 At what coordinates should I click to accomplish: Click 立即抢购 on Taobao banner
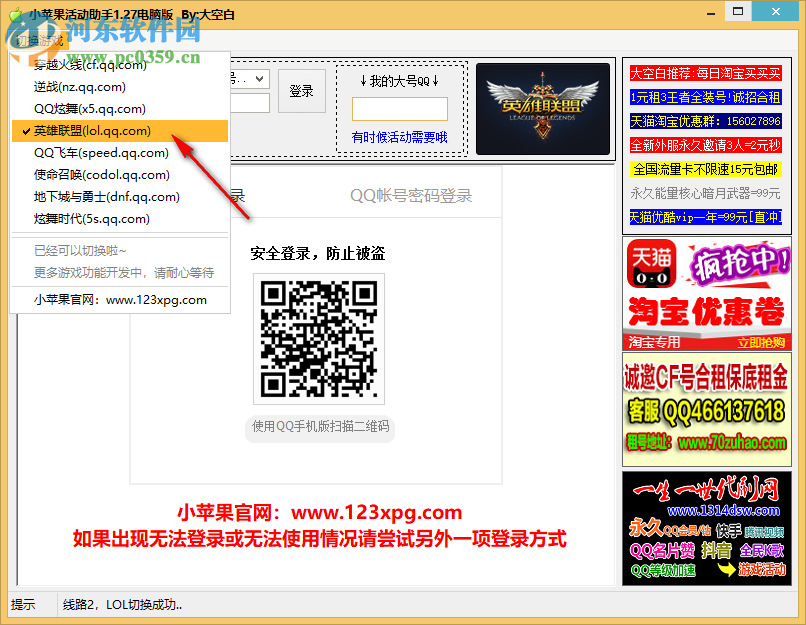761,342
